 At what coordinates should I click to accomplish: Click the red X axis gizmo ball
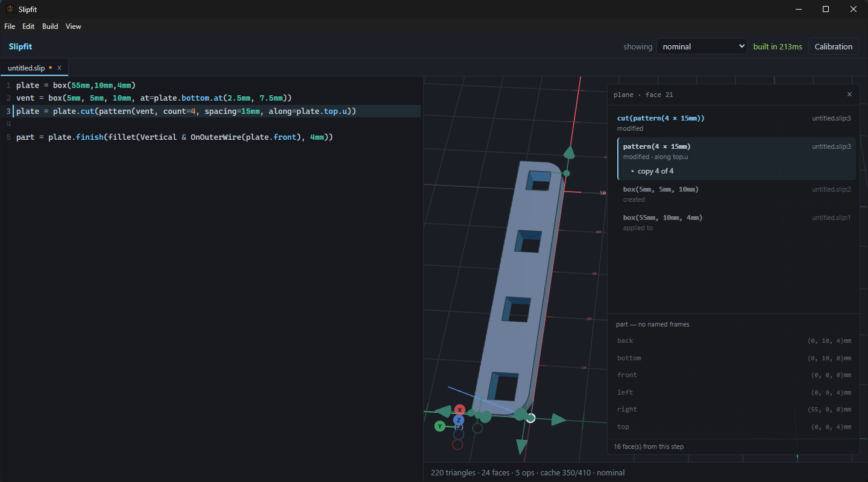coord(460,410)
